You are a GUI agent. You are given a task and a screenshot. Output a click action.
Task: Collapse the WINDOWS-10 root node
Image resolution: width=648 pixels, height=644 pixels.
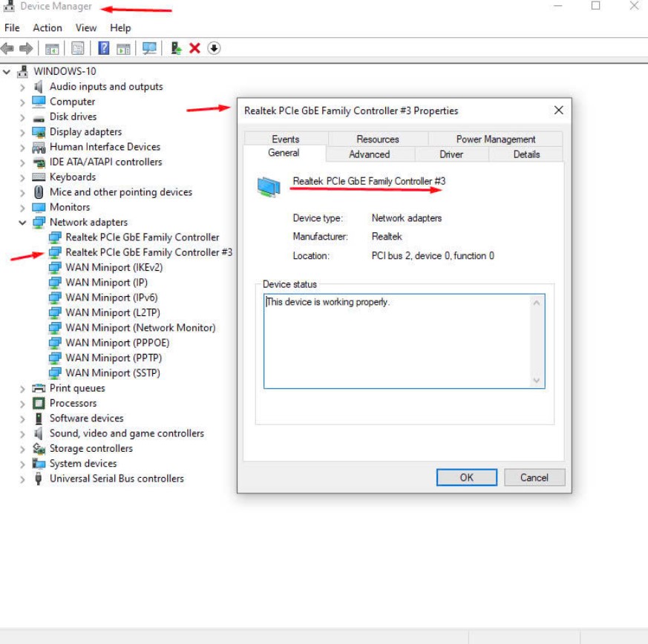click(6, 72)
